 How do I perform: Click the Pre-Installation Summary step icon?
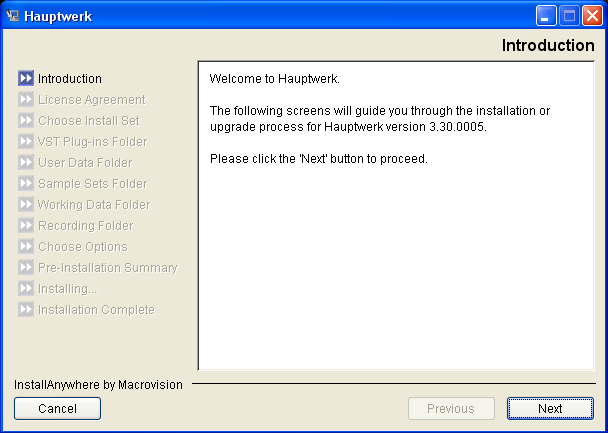click(26, 267)
